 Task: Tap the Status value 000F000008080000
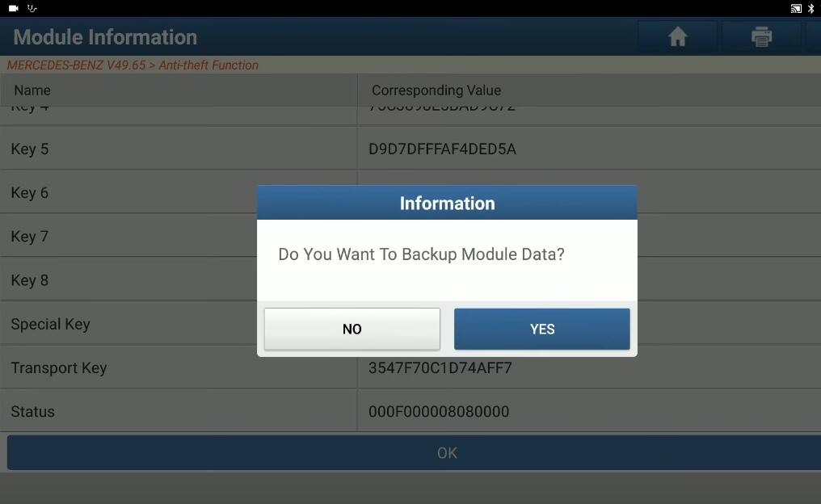pos(439,411)
